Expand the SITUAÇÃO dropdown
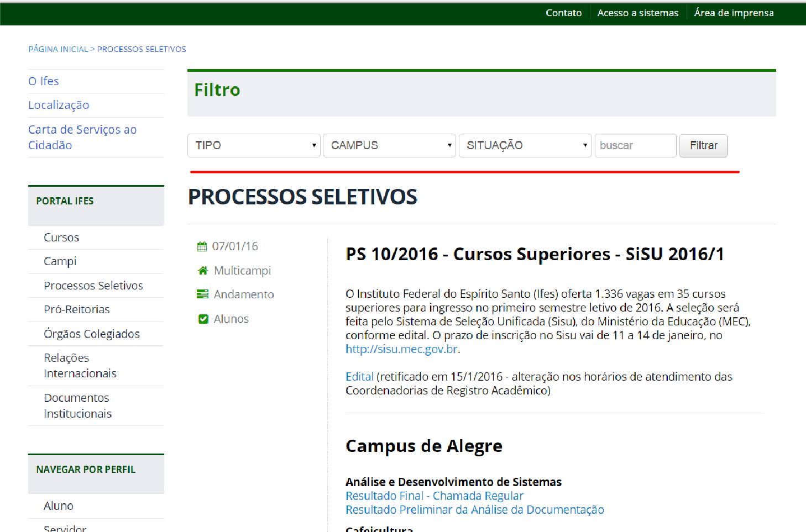Viewport: 806px width, 532px height. (x=524, y=145)
